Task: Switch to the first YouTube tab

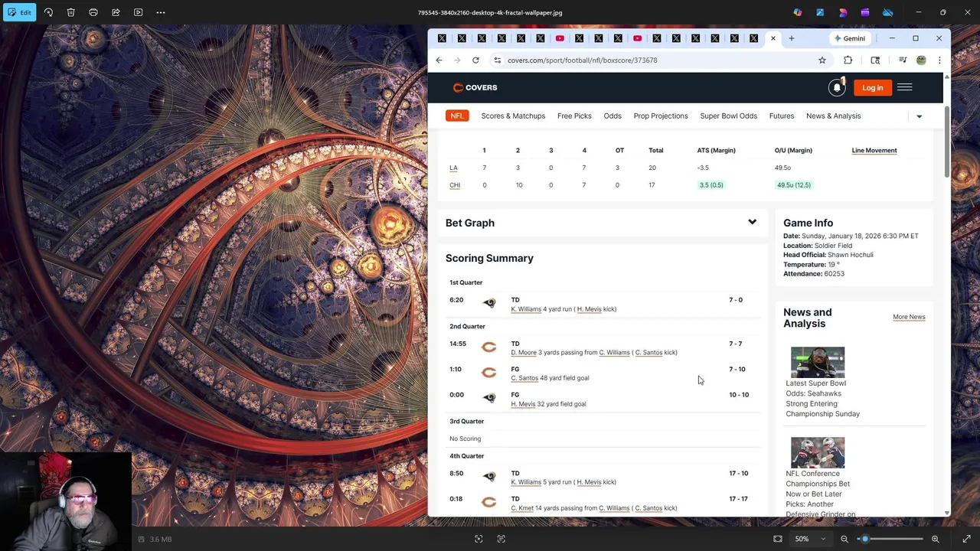Action: (x=560, y=38)
